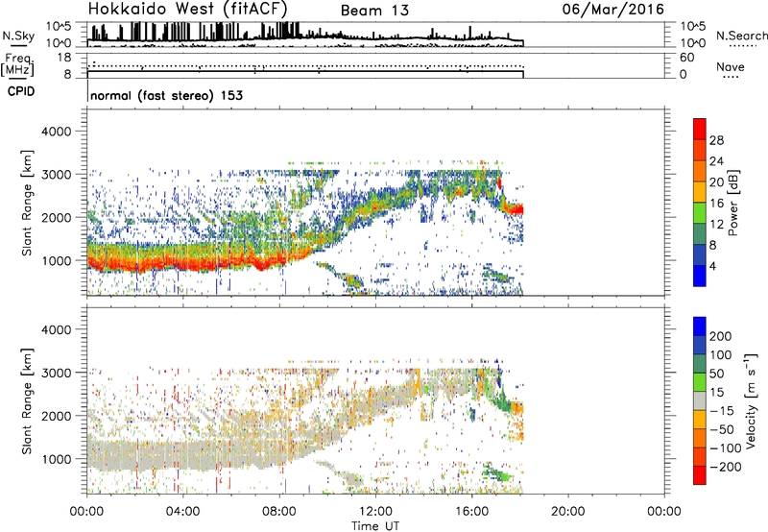Click the '-15' Velocity colorbar tick value

[x=722, y=411]
